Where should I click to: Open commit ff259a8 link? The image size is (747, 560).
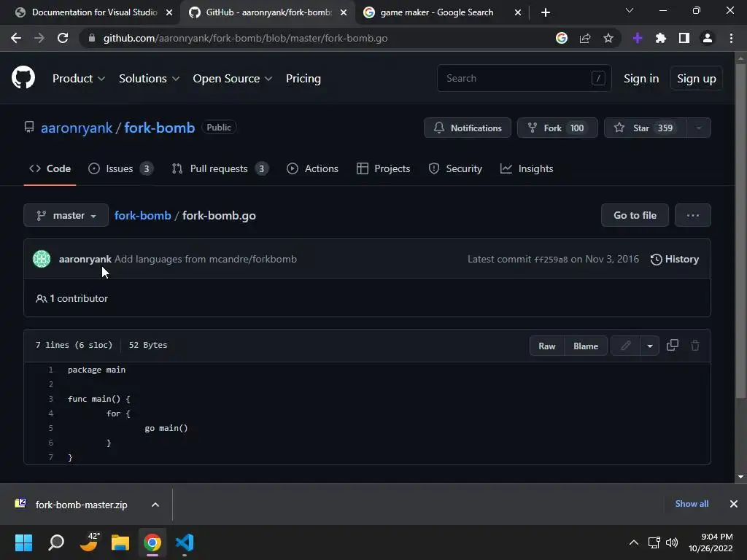pos(551,260)
